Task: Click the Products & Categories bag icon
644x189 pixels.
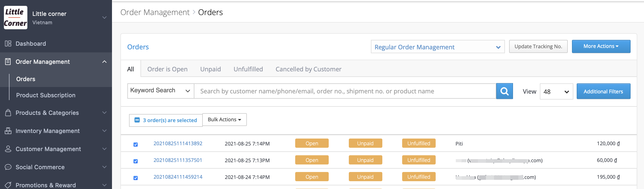Action: [x=8, y=113]
